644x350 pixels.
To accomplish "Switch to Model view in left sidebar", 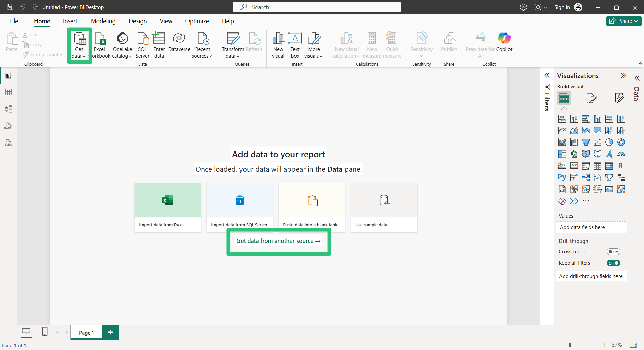I will (9, 109).
